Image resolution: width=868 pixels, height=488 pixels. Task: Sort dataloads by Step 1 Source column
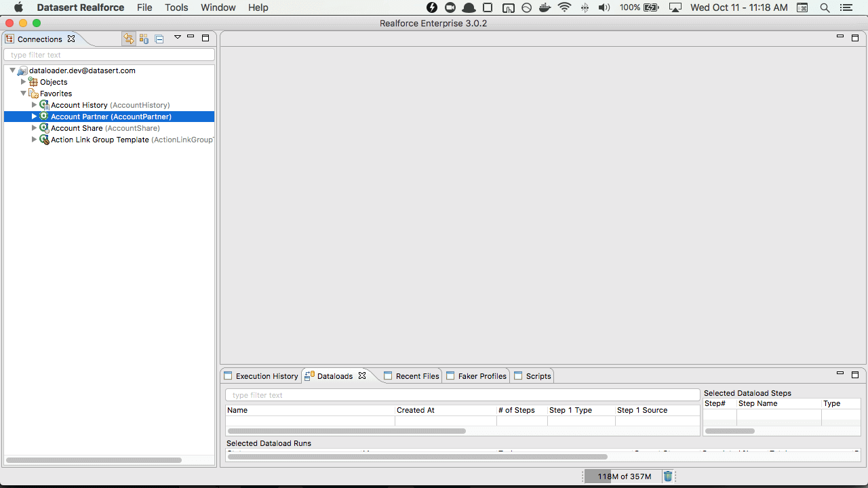[657, 410]
